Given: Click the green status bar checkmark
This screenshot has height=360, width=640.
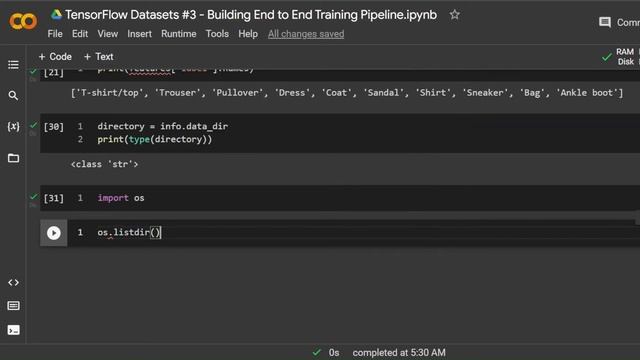Looking at the screenshot, I should coord(317,352).
